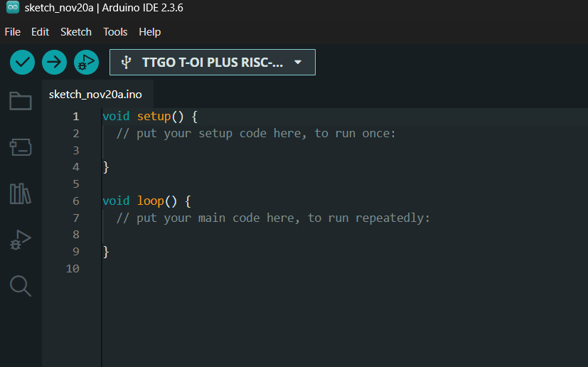
Task: Select the sketch_nov20a.ino tab
Action: [x=95, y=95]
